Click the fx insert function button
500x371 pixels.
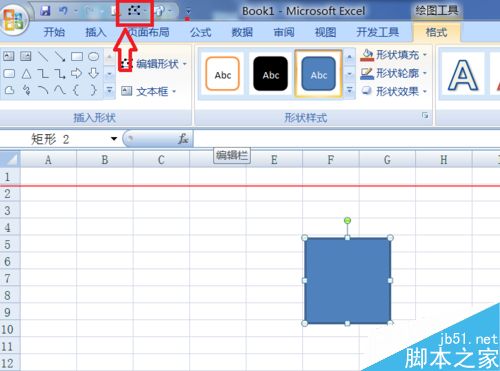coord(183,139)
